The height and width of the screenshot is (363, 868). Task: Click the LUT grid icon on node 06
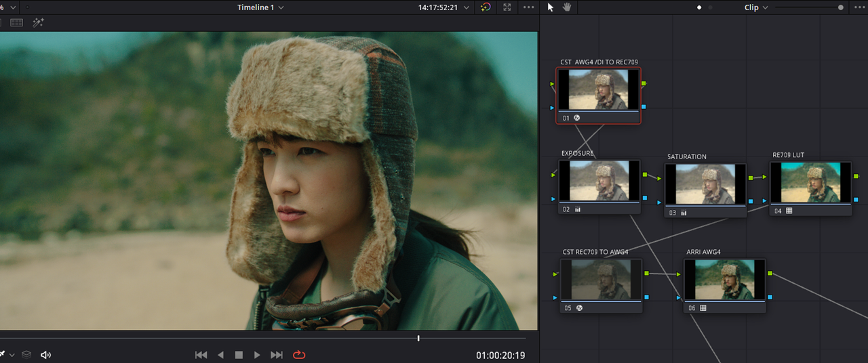point(703,308)
